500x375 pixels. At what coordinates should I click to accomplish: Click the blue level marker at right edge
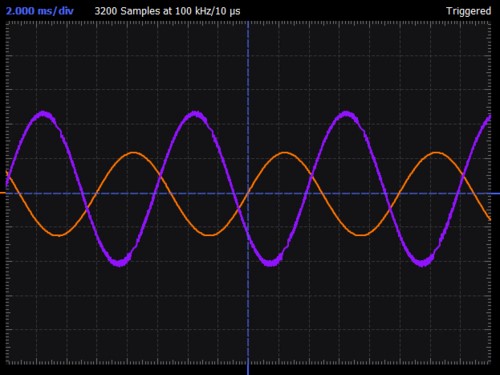495,193
